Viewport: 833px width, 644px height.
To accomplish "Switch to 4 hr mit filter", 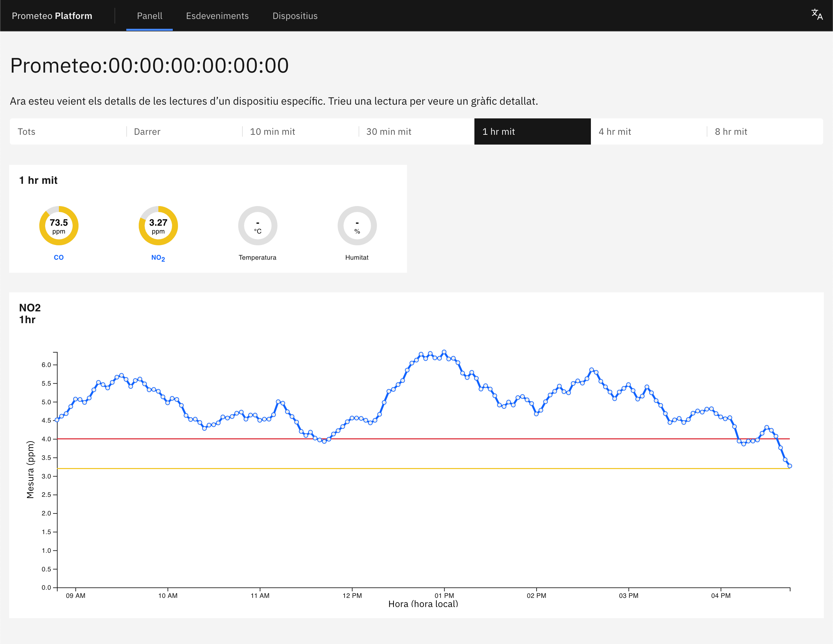I will coord(649,131).
